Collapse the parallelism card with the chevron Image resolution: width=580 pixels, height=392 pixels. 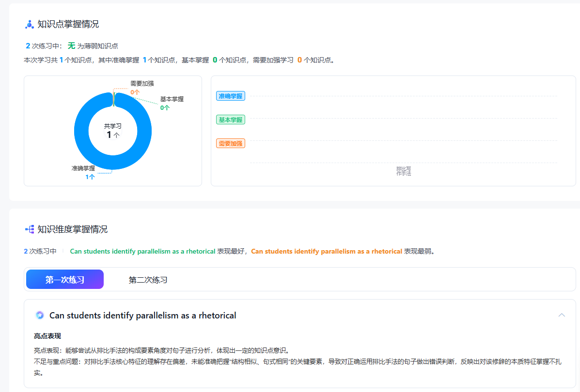[x=562, y=315]
